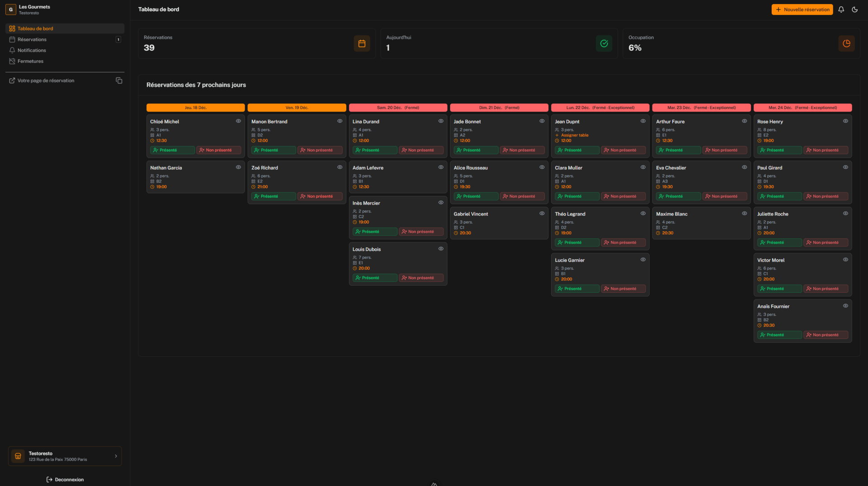868x486 pixels.
Task: Click the calendar icon in Réservations card
Action: [362, 43]
